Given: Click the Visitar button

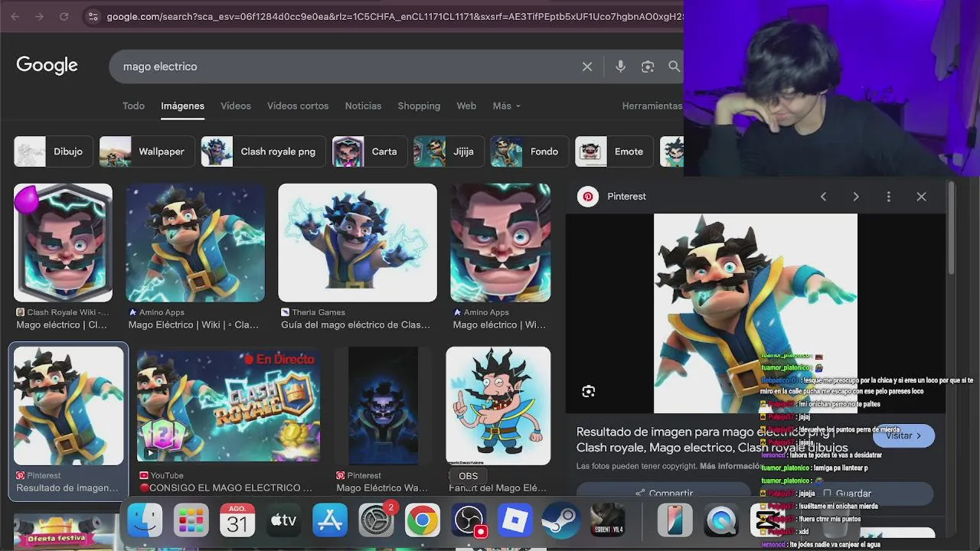Looking at the screenshot, I should pyautogui.click(x=903, y=435).
